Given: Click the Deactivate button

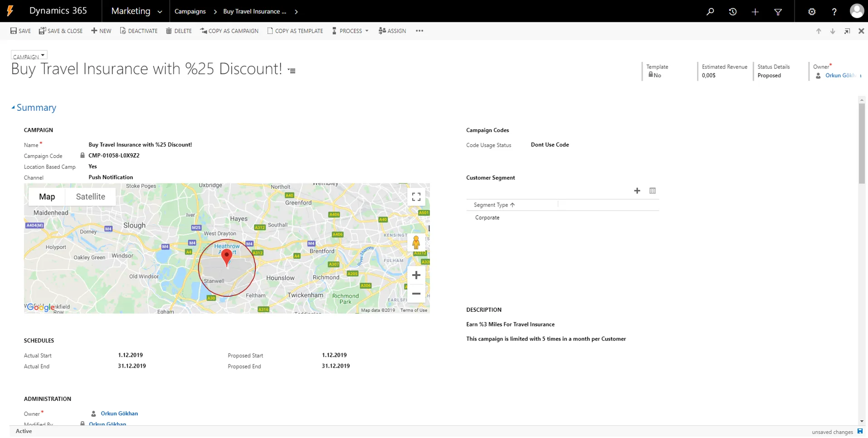Looking at the screenshot, I should pos(139,31).
